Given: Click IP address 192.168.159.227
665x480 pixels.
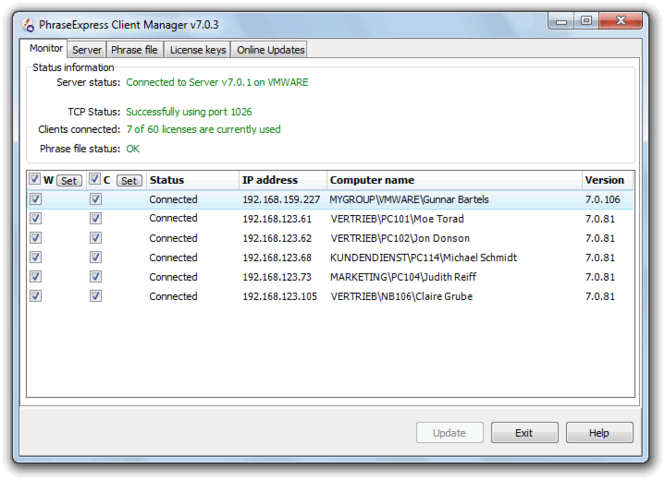Looking at the screenshot, I should coord(281,200).
